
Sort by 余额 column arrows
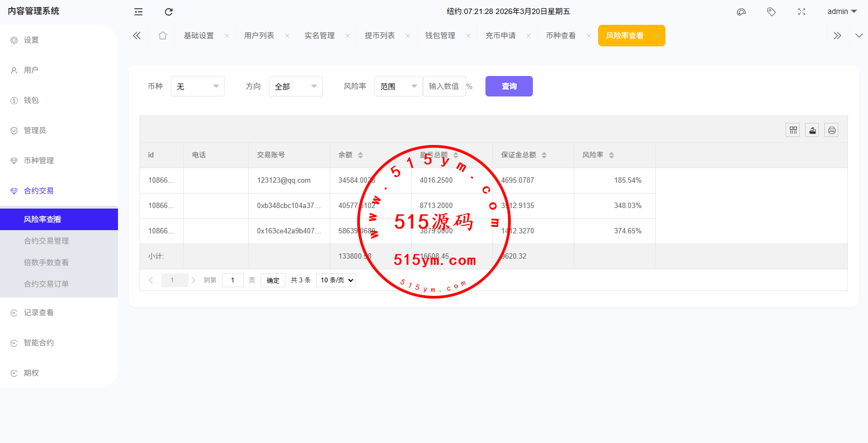point(360,155)
